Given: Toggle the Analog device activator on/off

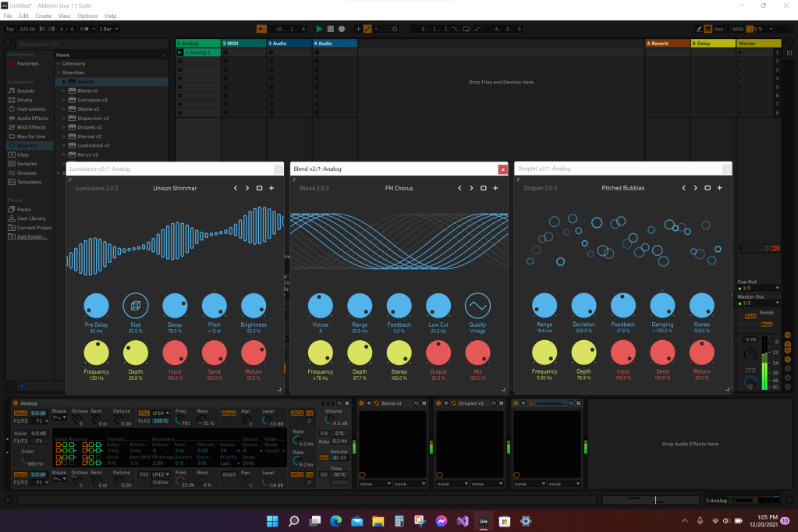Looking at the screenshot, I should pyautogui.click(x=15, y=403).
